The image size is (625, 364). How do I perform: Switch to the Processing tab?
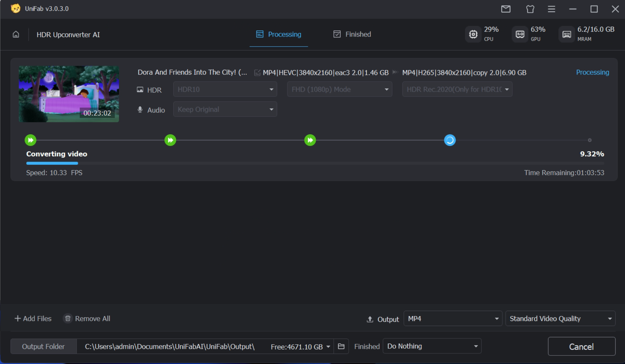point(279,34)
